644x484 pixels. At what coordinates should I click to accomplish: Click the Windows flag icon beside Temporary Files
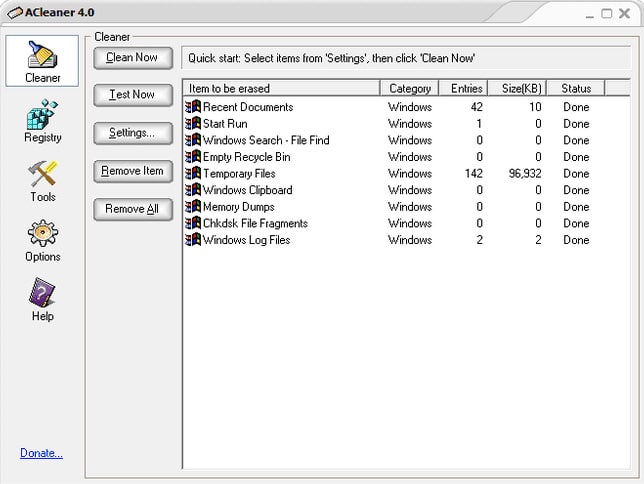(x=193, y=173)
